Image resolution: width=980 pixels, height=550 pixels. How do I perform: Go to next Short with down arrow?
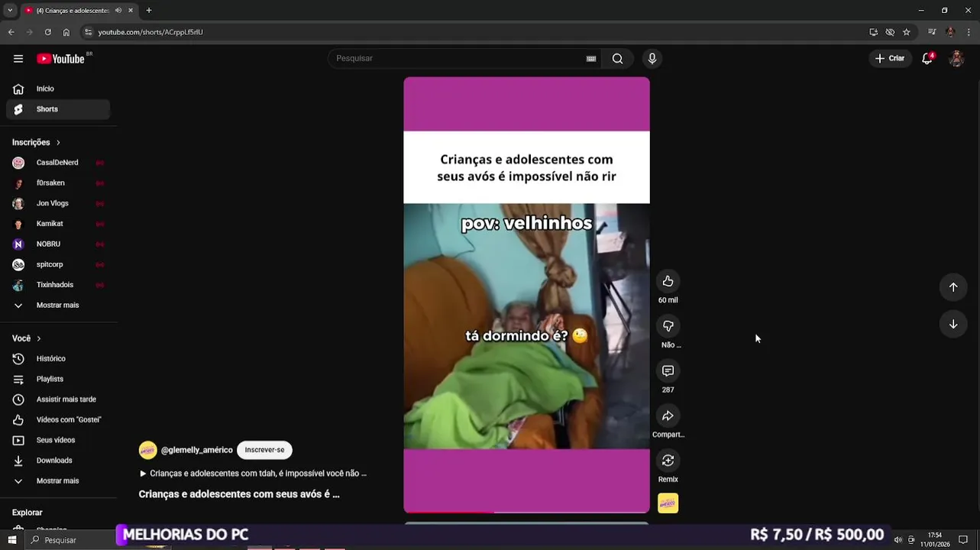953,325
